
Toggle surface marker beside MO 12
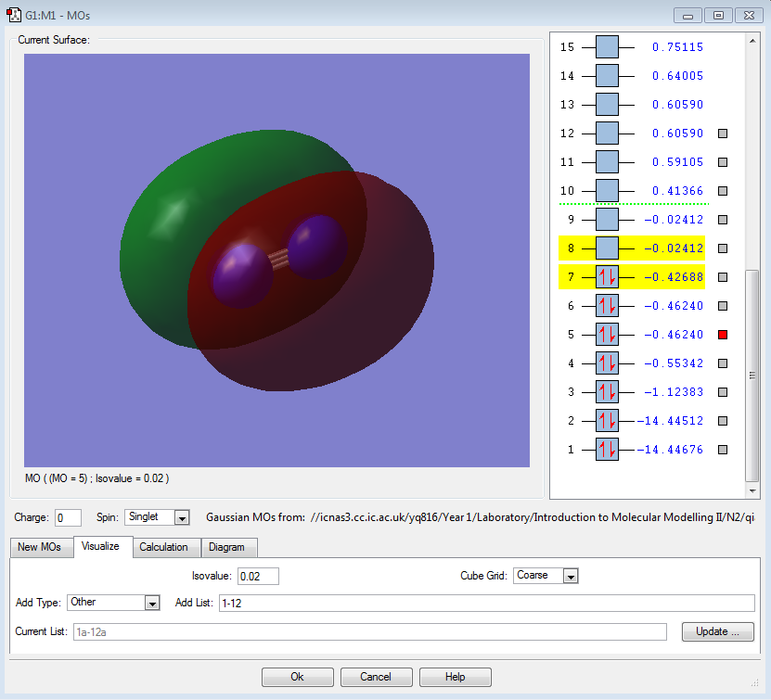[723, 134]
